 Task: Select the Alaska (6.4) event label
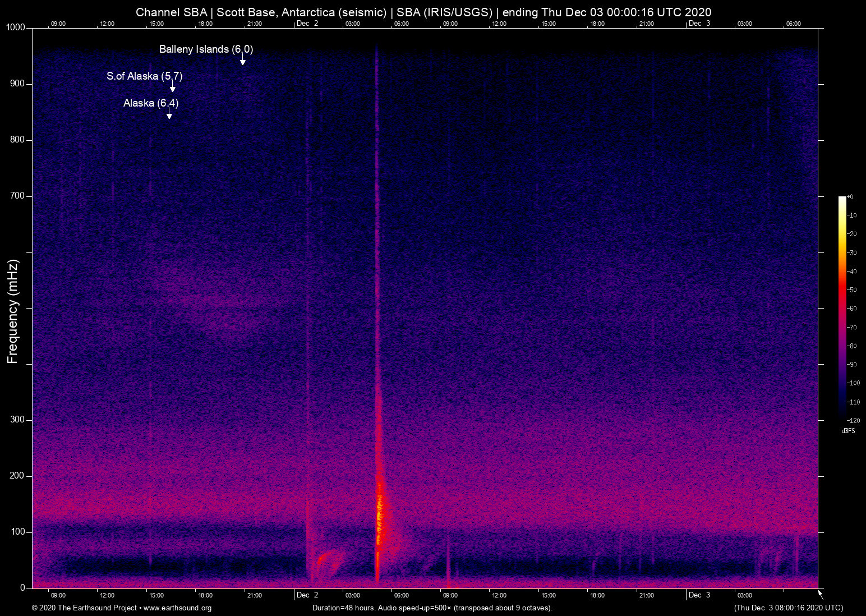[x=151, y=103]
